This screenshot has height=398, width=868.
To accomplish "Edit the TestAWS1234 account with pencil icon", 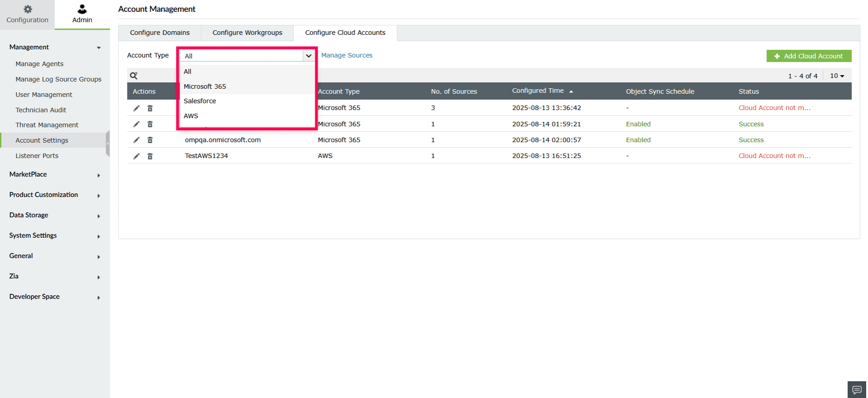I will pos(136,156).
